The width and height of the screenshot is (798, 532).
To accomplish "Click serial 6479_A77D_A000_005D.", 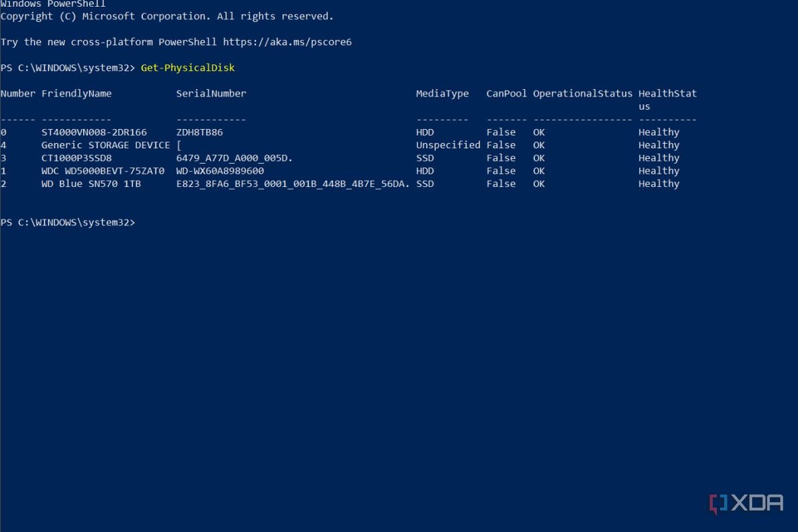I will click(235, 158).
